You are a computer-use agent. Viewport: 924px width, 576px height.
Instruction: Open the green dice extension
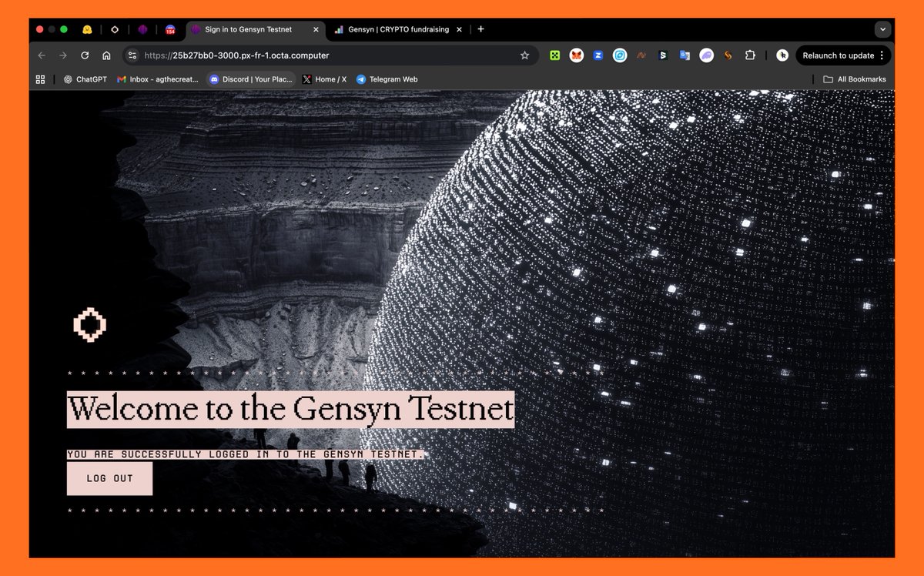pos(554,55)
